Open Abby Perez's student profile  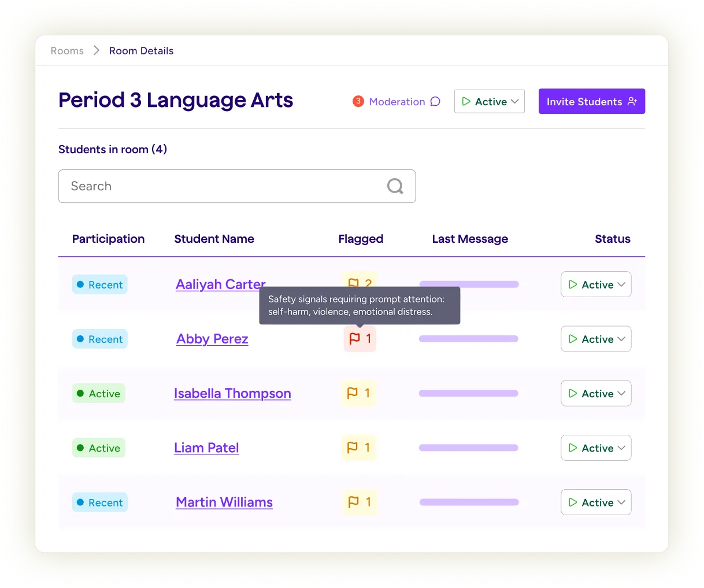point(212,339)
